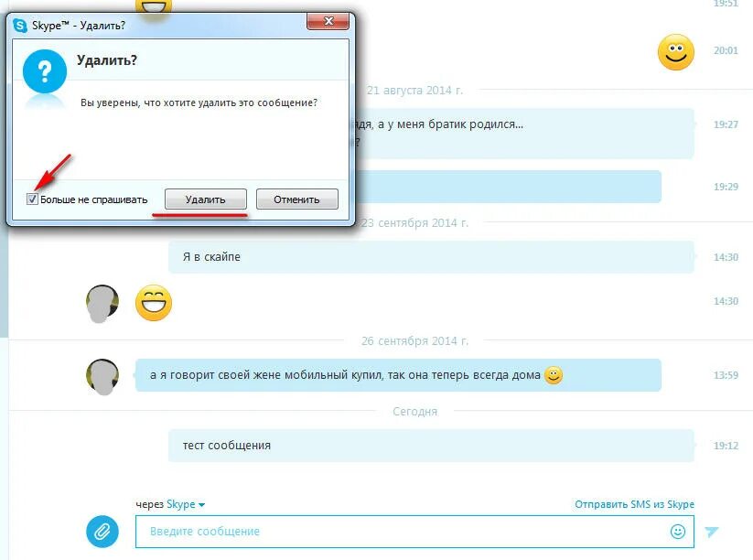Click the message 'а у меня братик родился...'
The image size is (753, 560).
click(524, 134)
